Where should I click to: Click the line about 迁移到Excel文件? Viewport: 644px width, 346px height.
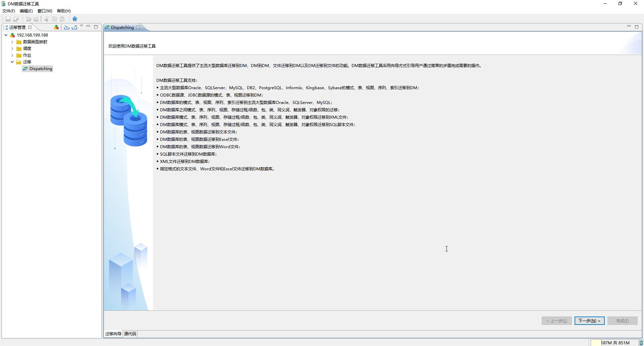pos(199,139)
